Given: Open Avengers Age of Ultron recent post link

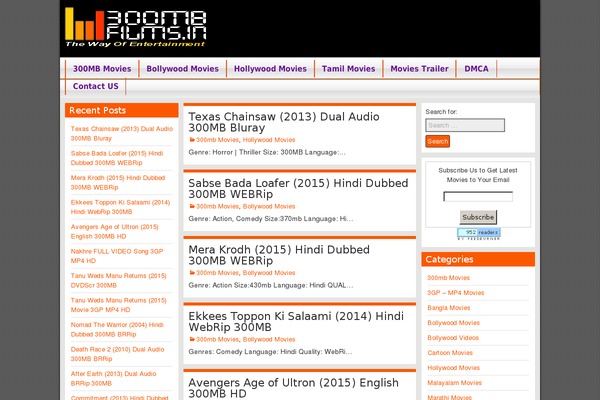Looking at the screenshot, I should click(x=114, y=232).
